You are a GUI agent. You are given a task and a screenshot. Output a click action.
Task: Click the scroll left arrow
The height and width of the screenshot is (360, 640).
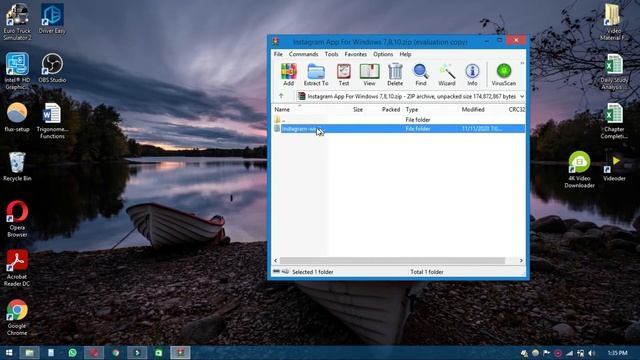point(276,260)
